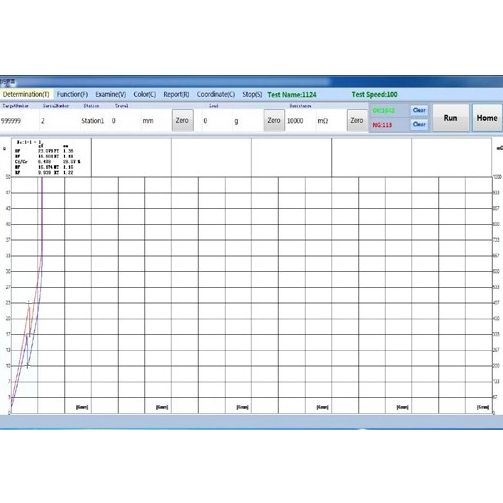Image resolution: width=503 pixels, height=503 pixels.
Task: Click the travel value 0 next to mm
Action: tap(114, 121)
